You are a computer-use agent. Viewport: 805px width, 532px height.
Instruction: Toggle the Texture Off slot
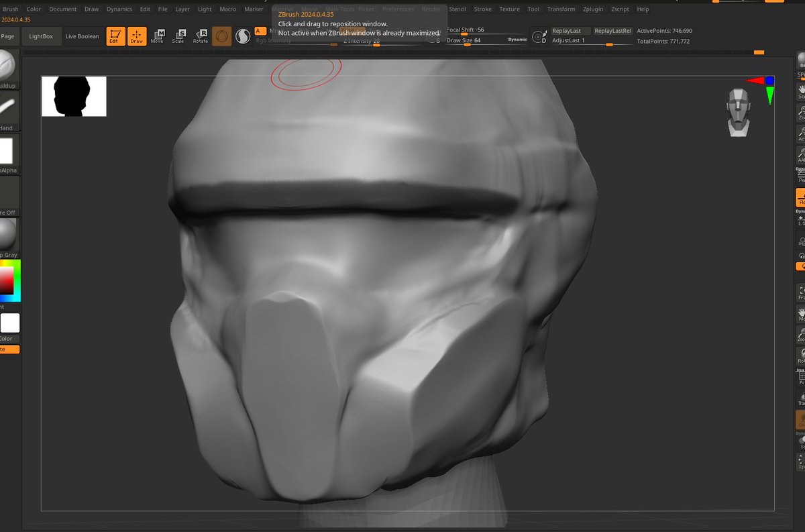coord(8,196)
